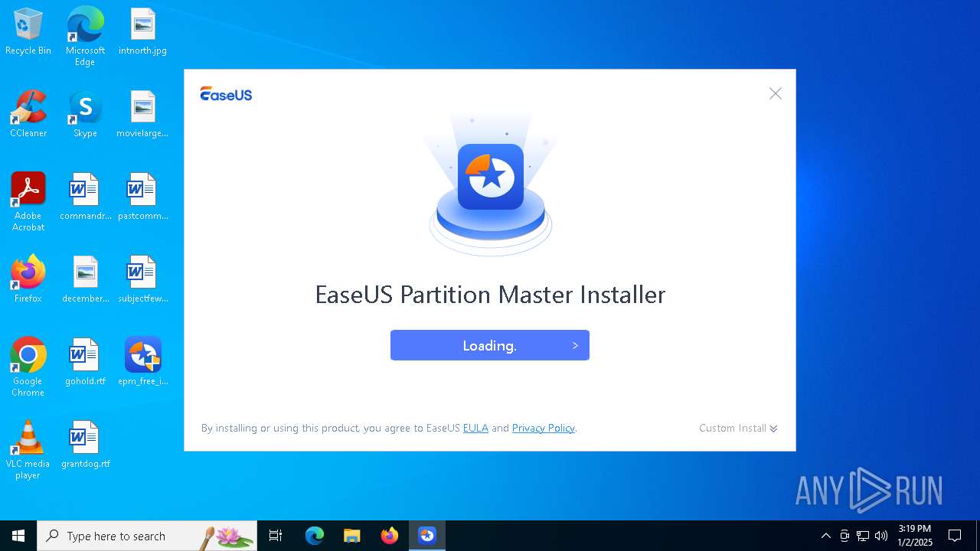Select epm_free installer file on desktop
Image resolution: width=980 pixels, height=551 pixels.
tap(142, 363)
